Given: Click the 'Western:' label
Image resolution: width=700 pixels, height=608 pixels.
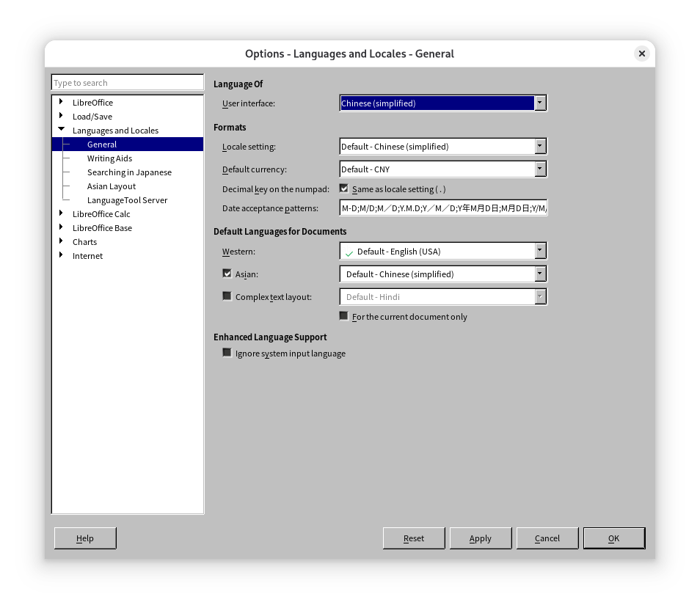Looking at the screenshot, I should click(x=239, y=252).
